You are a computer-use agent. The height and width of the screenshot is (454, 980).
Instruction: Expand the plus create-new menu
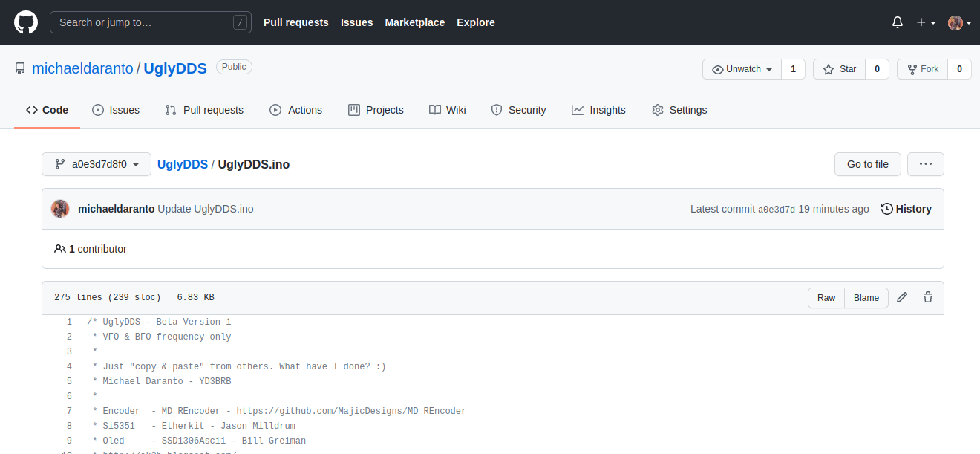(926, 22)
